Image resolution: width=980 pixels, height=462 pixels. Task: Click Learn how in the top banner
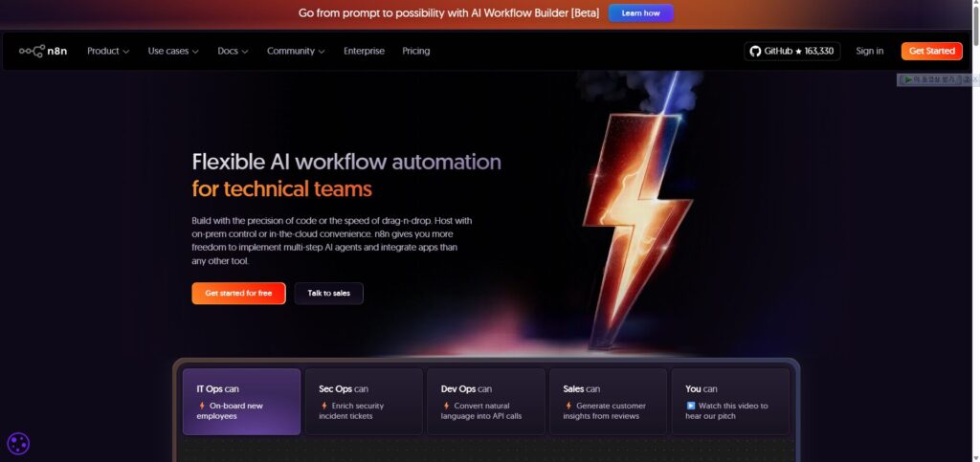[640, 13]
